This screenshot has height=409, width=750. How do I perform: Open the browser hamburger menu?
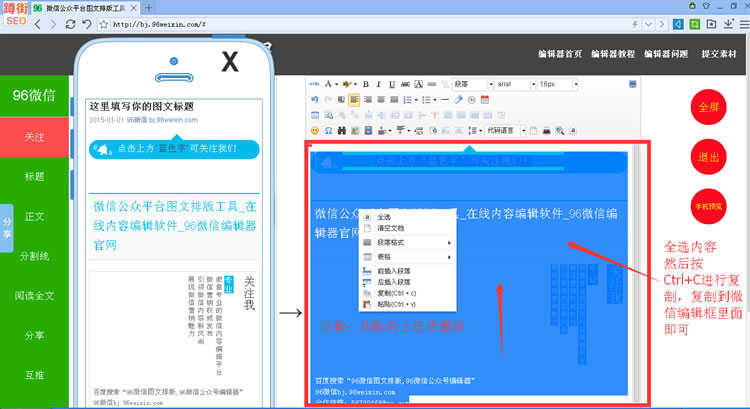(744, 24)
